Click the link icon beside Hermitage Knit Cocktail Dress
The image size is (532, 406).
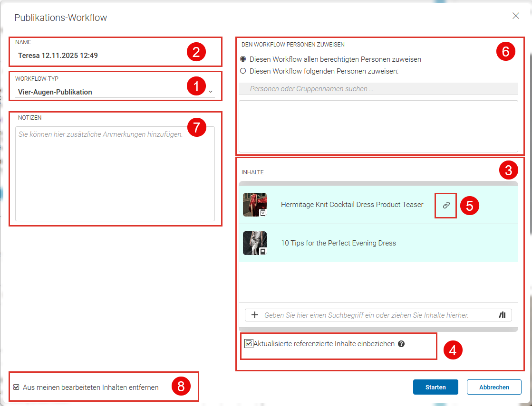point(446,205)
